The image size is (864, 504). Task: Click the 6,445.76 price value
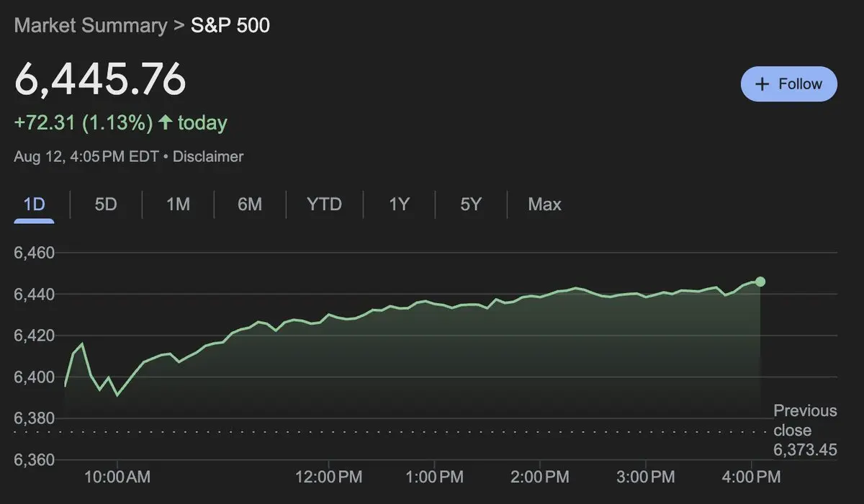point(100,80)
